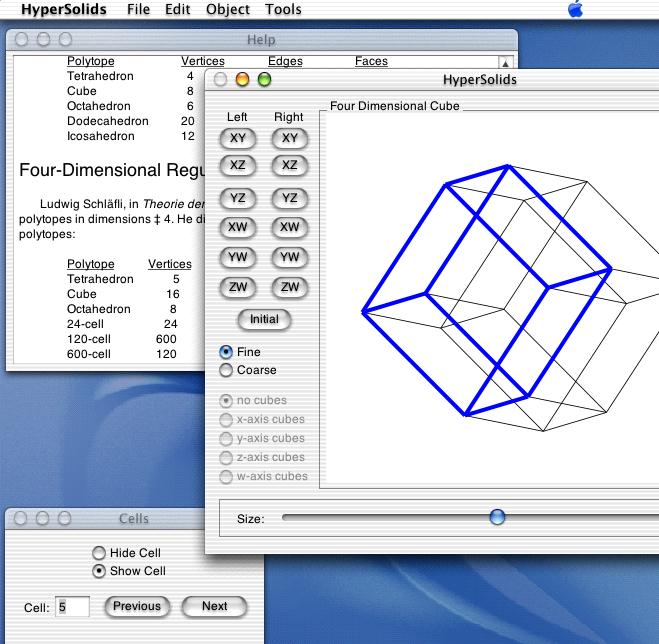This screenshot has width=659, height=644.
Task: Reset the view with the Initial button
Action: pyautogui.click(x=264, y=320)
